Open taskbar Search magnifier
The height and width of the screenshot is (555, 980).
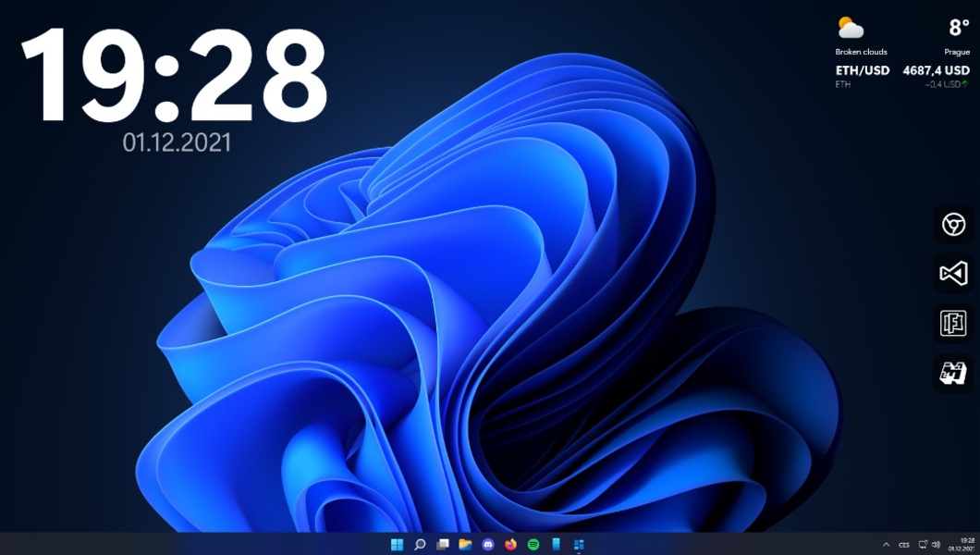point(420,544)
